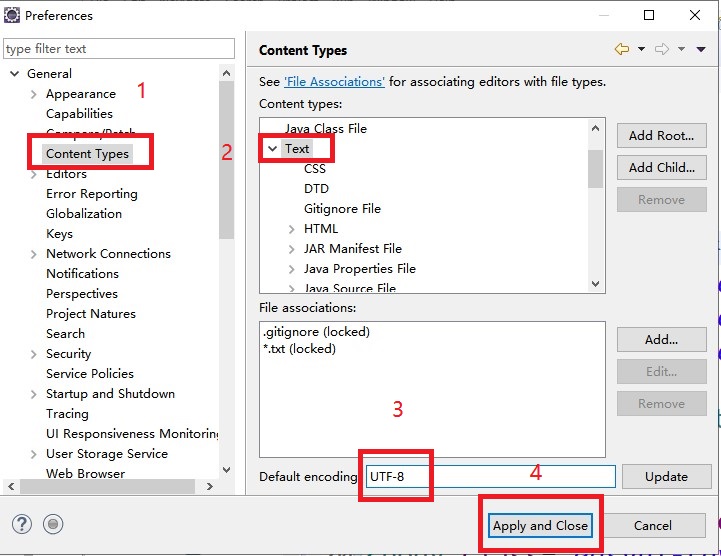Select Gitignore File content type
Screen dimensions: 721x556
[342, 209]
